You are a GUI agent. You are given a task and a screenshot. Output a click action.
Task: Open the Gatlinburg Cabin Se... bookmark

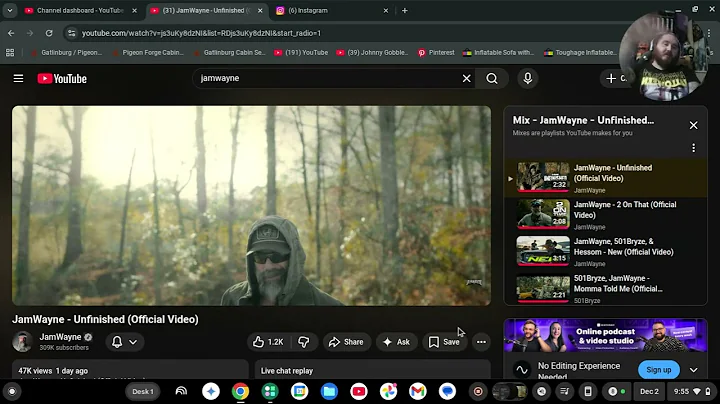[x=229, y=53]
